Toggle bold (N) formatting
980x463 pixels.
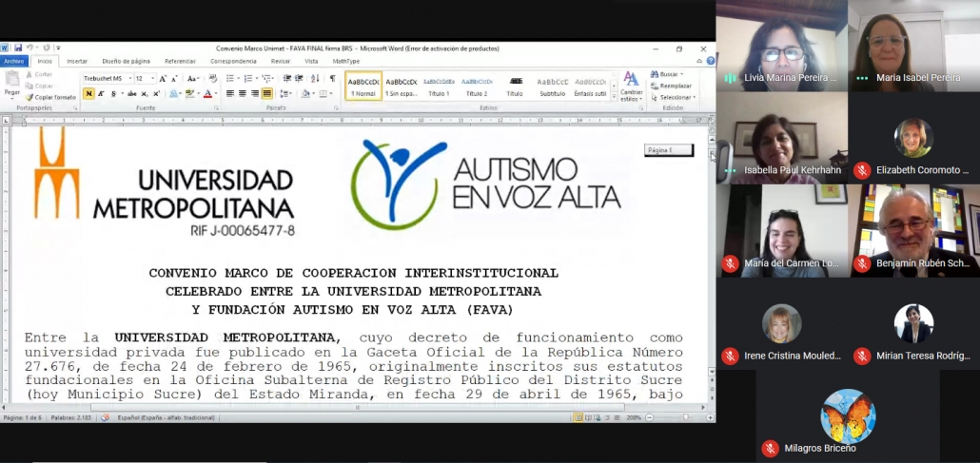click(88, 94)
